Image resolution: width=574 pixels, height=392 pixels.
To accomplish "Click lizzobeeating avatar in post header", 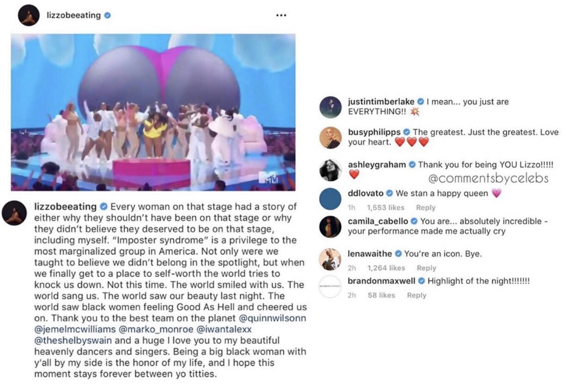I will click(x=28, y=16).
